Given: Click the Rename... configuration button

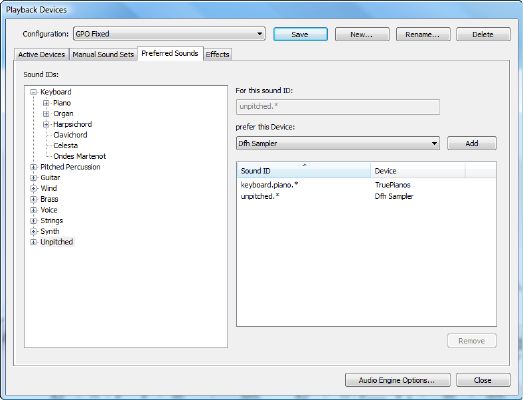Looking at the screenshot, I should (423, 34).
